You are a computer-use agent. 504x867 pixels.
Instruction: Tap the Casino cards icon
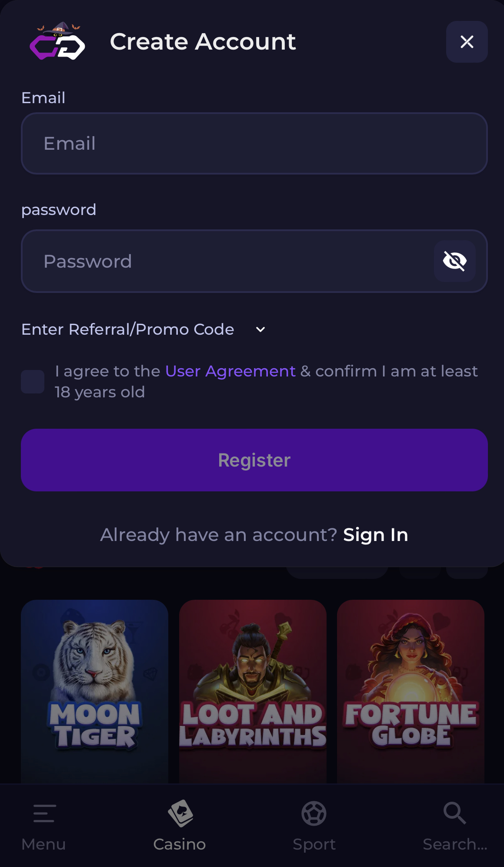[180, 813]
